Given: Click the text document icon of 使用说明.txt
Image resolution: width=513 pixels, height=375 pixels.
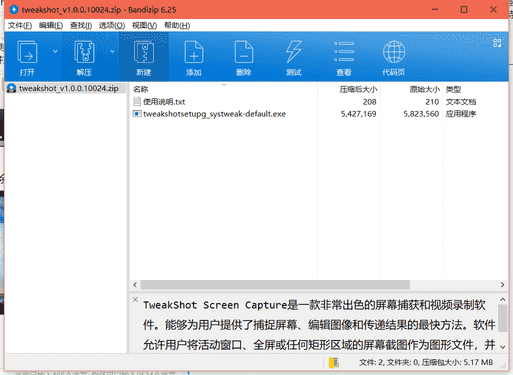Looking at the screenshot, I should tap(137, 101).
